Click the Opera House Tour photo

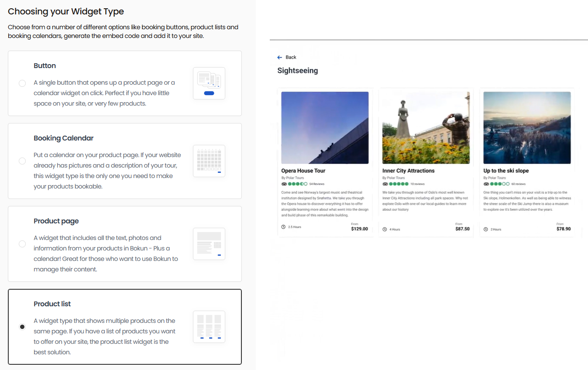pyautogui.click(x=325, y=127)
